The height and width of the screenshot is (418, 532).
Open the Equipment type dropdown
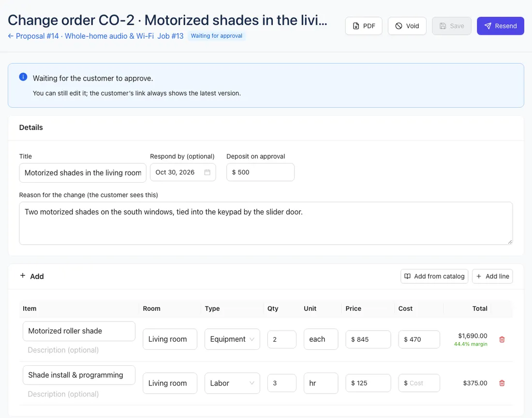(x=232, y=339)
